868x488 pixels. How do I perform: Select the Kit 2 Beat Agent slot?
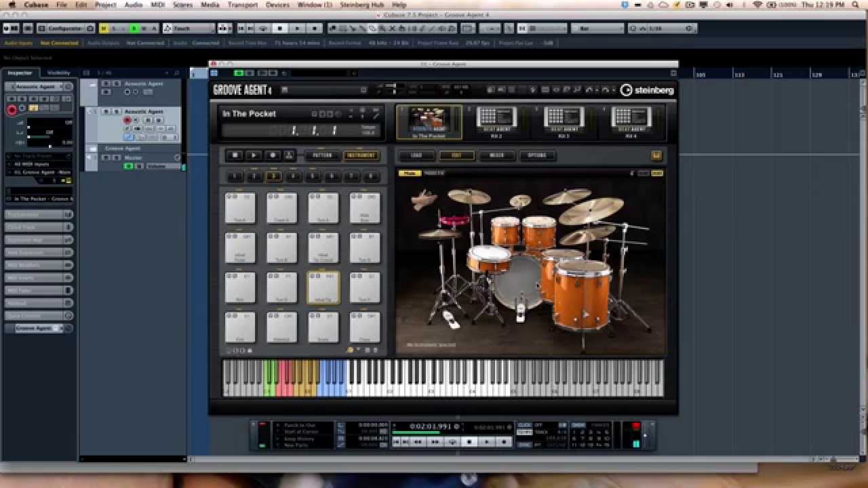click(496, 122)
